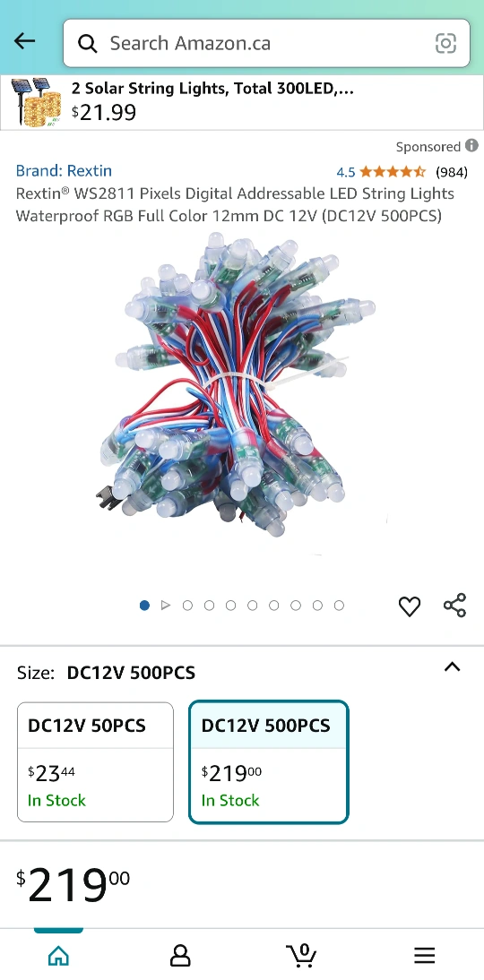Open the hamburger menu
The width and height of the screenshot is (484, 980).
pyautogui.click(x=425, y=955)
